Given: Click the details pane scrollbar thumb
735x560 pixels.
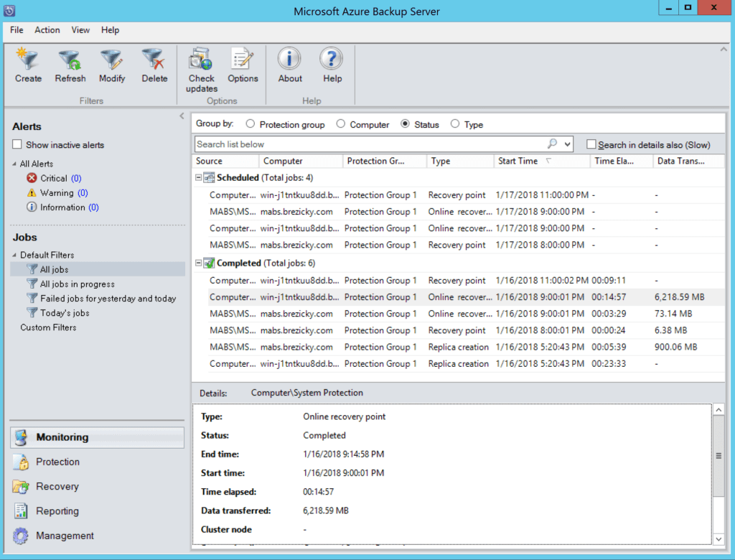Looking at the screenshot, I should (718, 456).
